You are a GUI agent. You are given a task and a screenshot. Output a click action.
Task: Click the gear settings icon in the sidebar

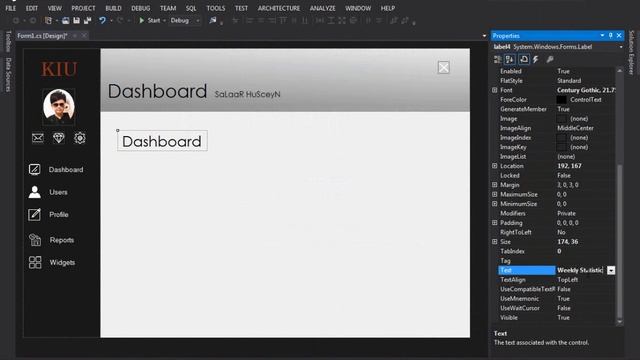(x=80, y=138)
